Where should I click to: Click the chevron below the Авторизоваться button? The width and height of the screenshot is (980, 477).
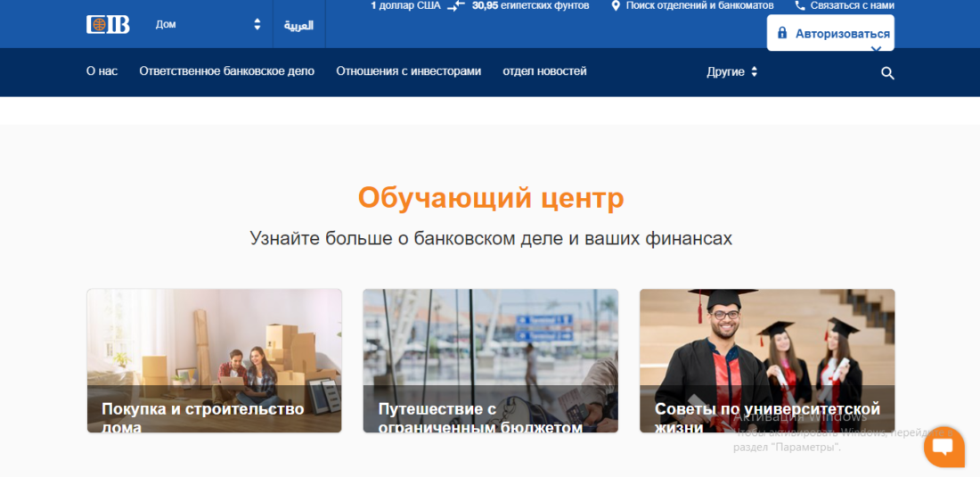pyautogui.click(x=876, y=49)
